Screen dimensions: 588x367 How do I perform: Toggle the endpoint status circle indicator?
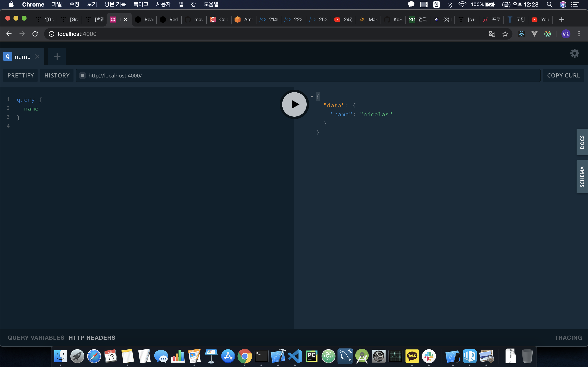(82, 75)
